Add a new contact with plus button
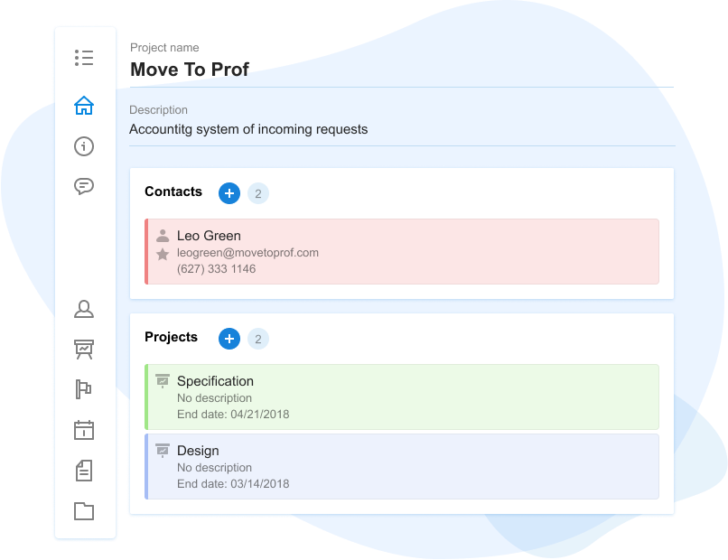 click(x=229, y=192)
